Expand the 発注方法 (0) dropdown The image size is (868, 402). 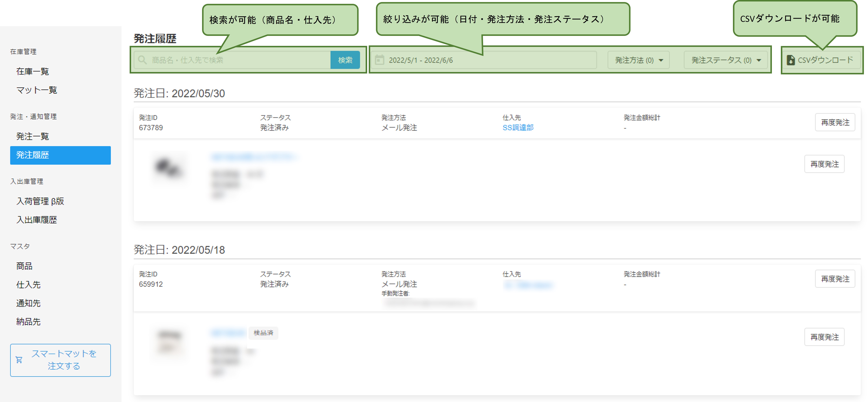tap(639, 60)
